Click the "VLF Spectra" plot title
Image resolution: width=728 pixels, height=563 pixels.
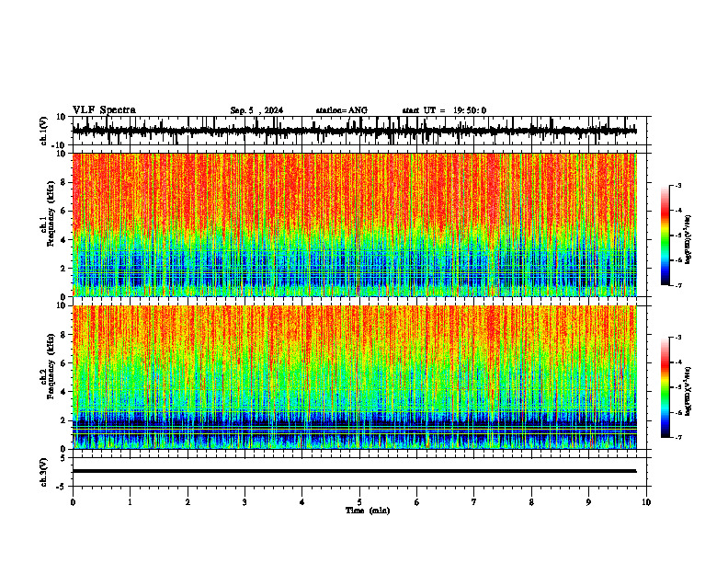coord(104,110)
